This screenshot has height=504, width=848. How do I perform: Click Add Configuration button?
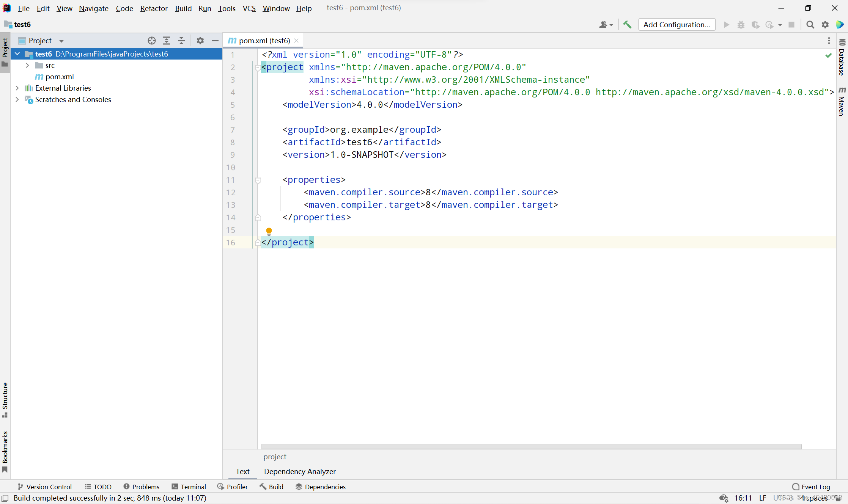(677, 25)
